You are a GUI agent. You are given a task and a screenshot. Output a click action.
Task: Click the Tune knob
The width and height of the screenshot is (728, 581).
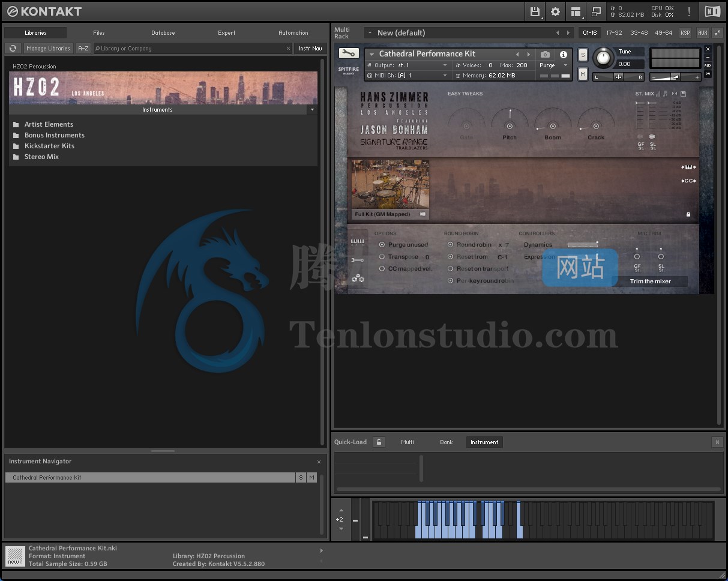click(603, 58)
